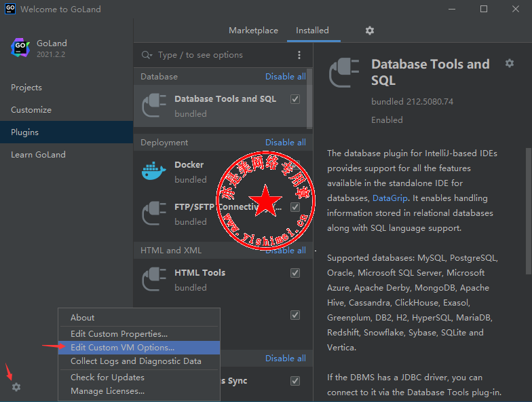532x402 pixels.
Task: Click the plugin list scrollbar
Action: [x=309, y=98]
